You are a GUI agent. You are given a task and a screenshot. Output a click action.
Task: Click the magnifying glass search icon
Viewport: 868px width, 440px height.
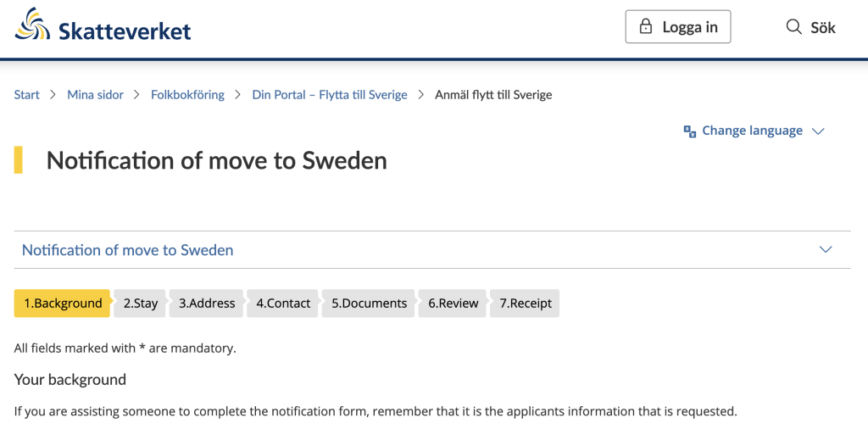coord(793,27)
